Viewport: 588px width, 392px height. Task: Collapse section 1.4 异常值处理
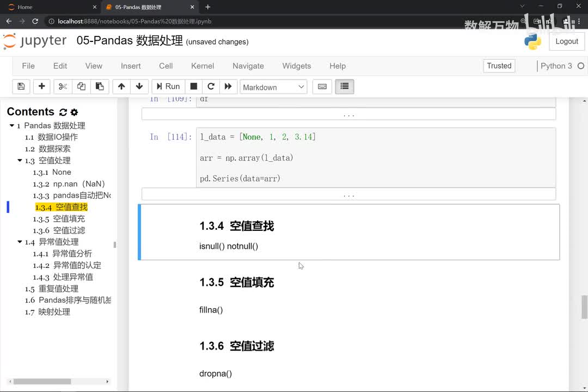(20, 242)
